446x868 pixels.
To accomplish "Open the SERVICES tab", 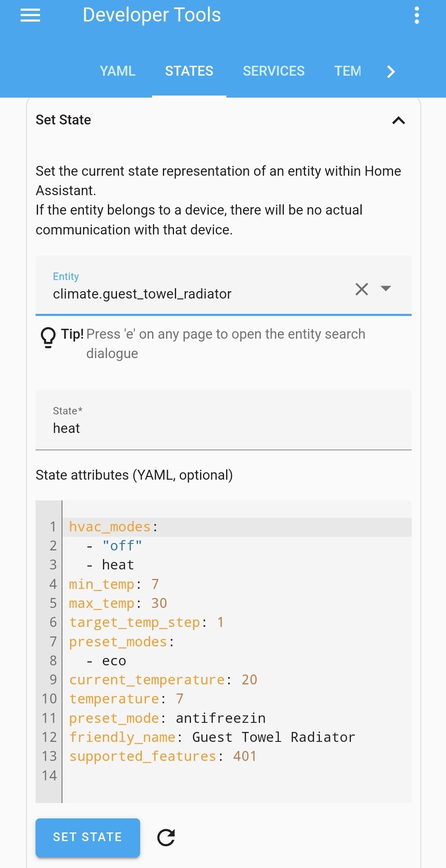I will click(274, 71).
